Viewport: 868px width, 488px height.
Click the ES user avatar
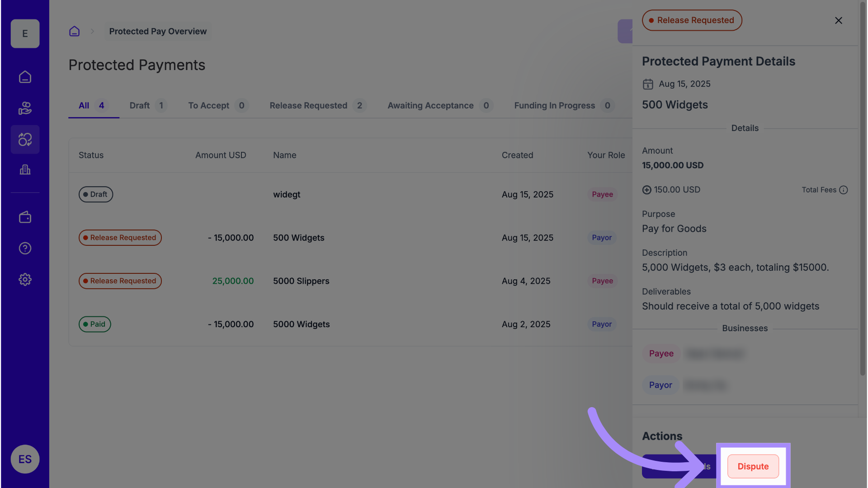[x=25, y=459]
